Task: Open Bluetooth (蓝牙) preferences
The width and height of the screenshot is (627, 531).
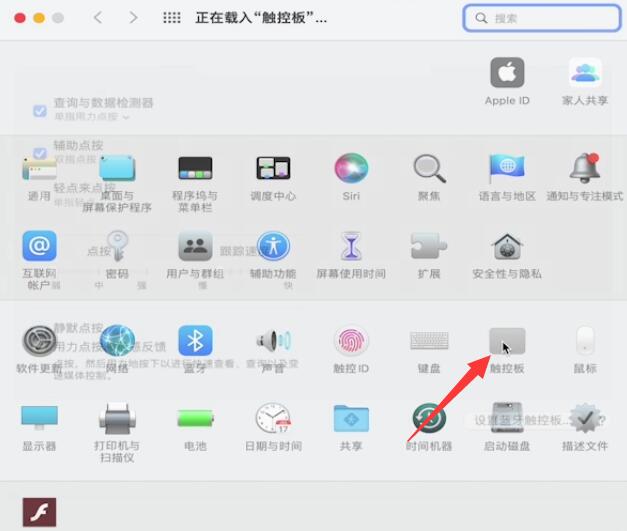Action: tap(195, 341)
